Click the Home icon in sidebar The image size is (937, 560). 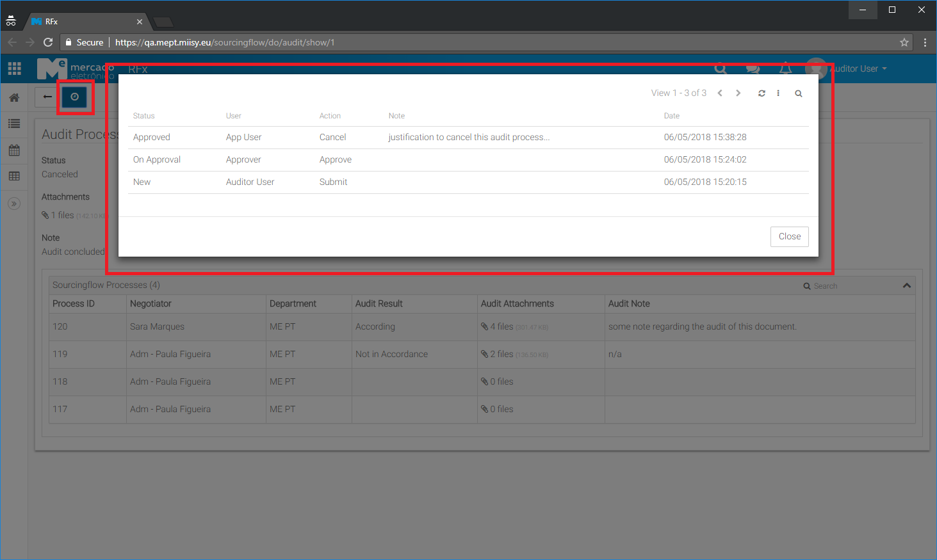[x=14, y=98]
